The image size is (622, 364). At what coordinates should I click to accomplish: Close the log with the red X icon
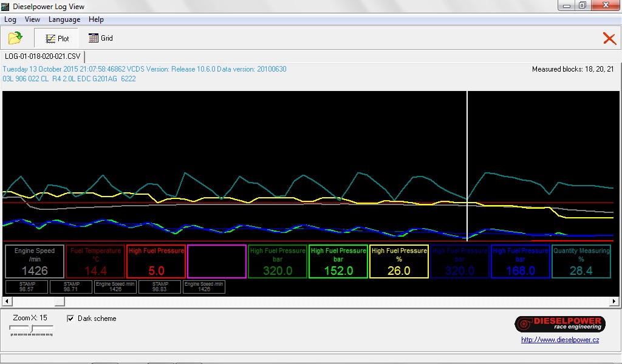tap(609, 38)
